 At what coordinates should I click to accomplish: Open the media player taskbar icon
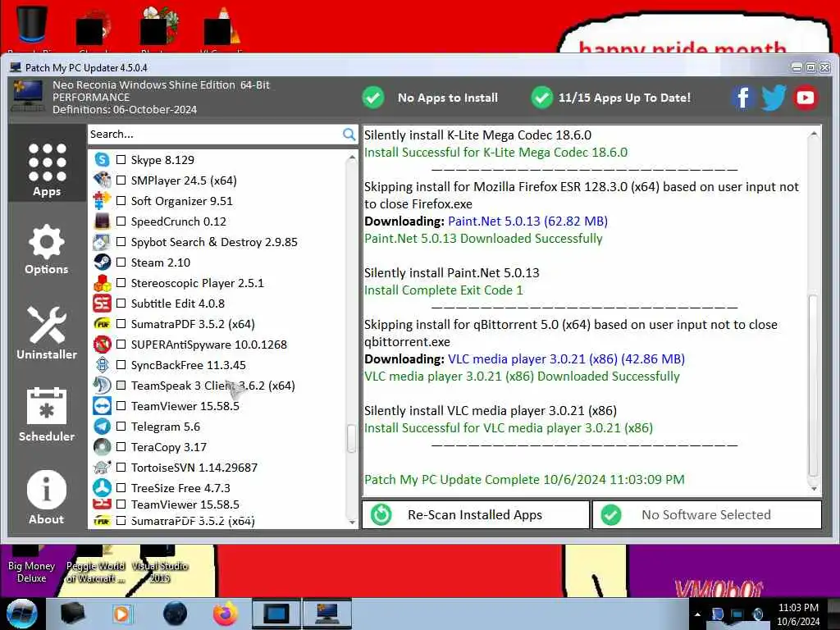click(122, 614)
